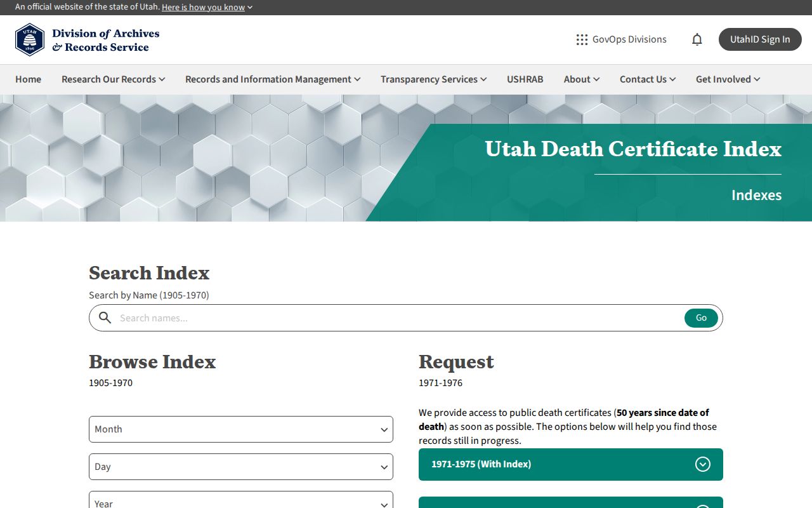Click the Browse Index heading
The image size is (812, 508).
pos(152,361)
